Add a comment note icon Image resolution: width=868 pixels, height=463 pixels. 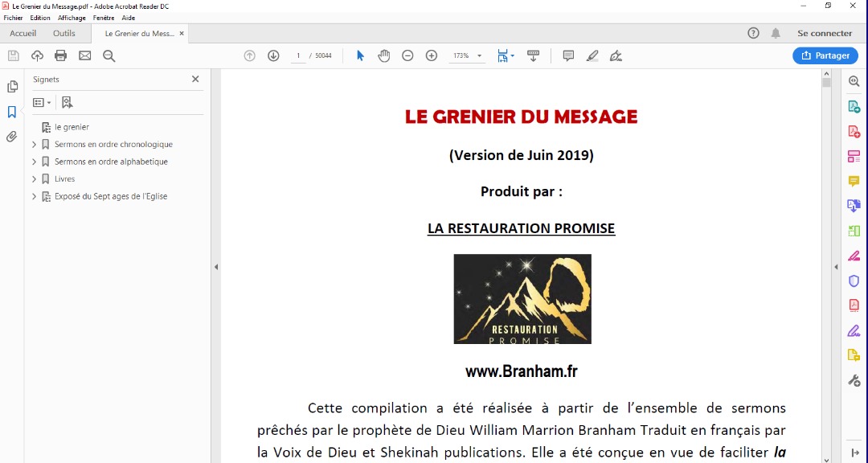coord(568,55)
